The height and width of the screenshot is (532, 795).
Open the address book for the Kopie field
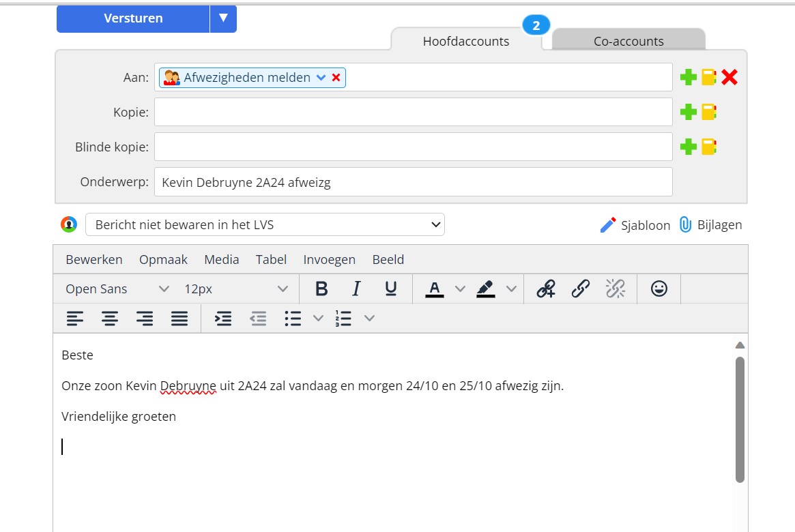click(709, 112)
